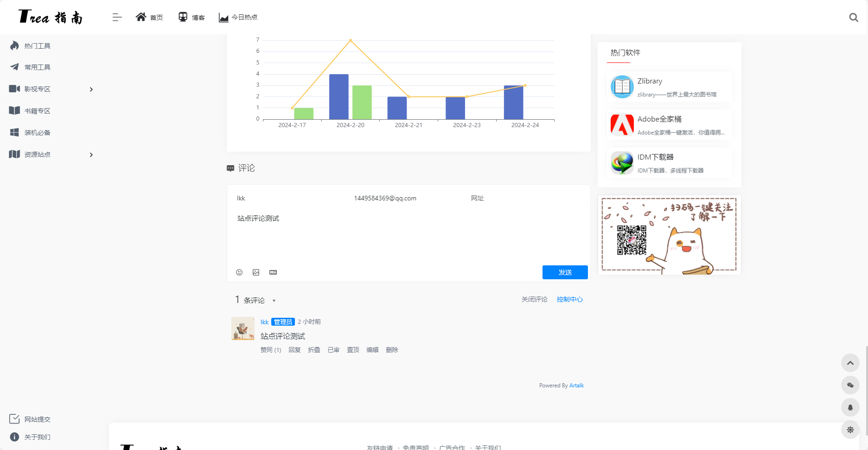Viewport: 868px width, 450px height.
Task: Open the WeChat chat floating button
Action: click(850, 385)
